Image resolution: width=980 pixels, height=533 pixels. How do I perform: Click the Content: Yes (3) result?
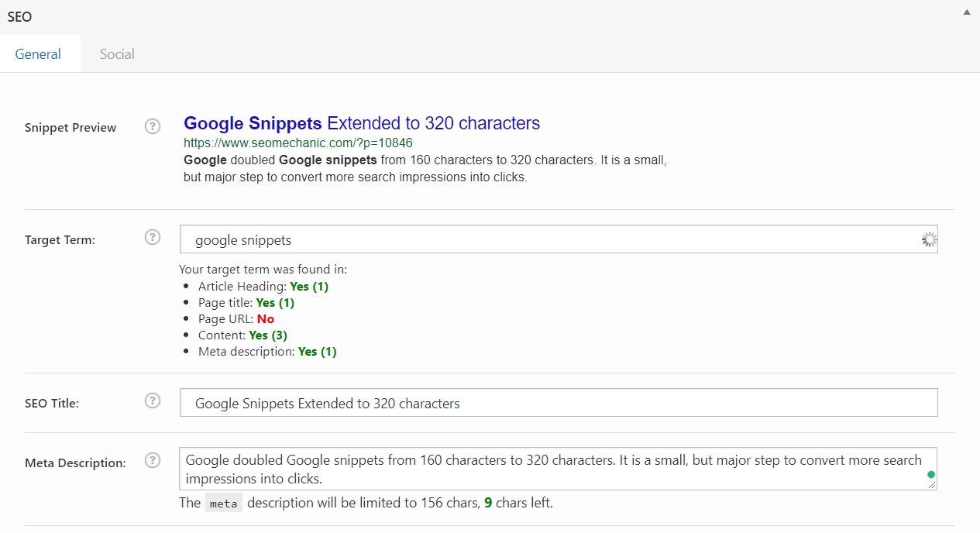pyautogui.click(x=242, y=335)
